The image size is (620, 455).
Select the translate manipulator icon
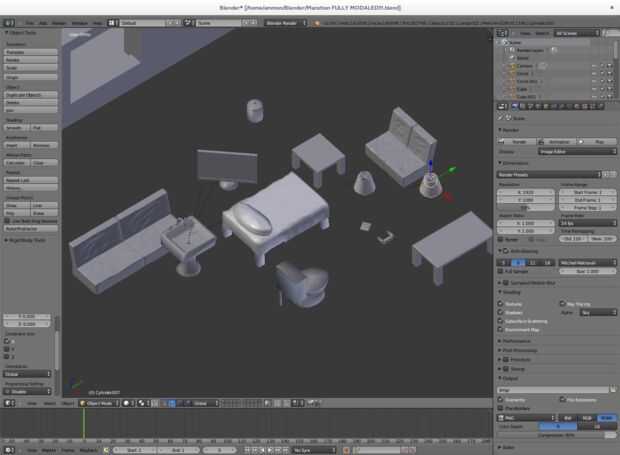(172, 403)
